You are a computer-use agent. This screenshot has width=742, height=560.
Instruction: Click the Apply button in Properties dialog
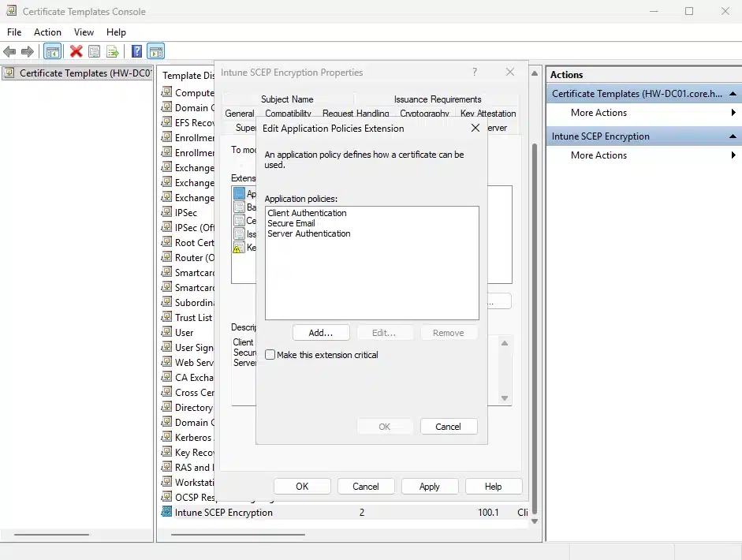point(429,487)
